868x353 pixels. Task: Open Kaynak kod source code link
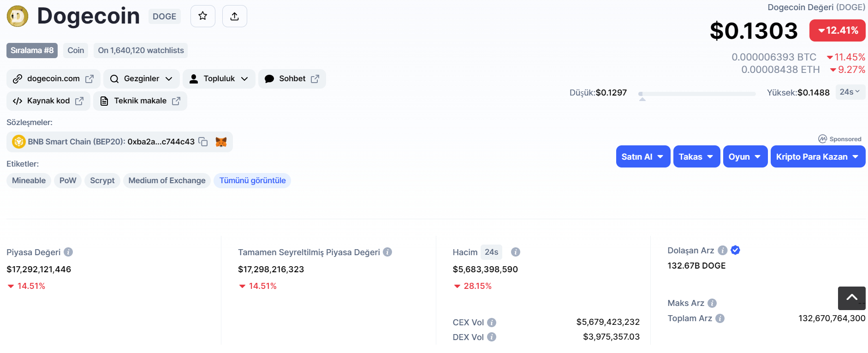click(x=48, y=101)
